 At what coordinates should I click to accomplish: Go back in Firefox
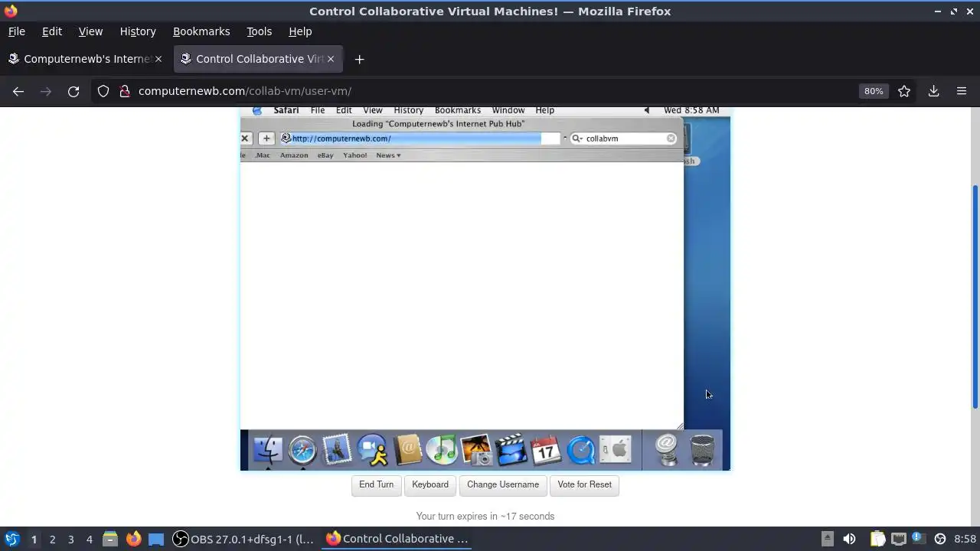coord(18,91)
